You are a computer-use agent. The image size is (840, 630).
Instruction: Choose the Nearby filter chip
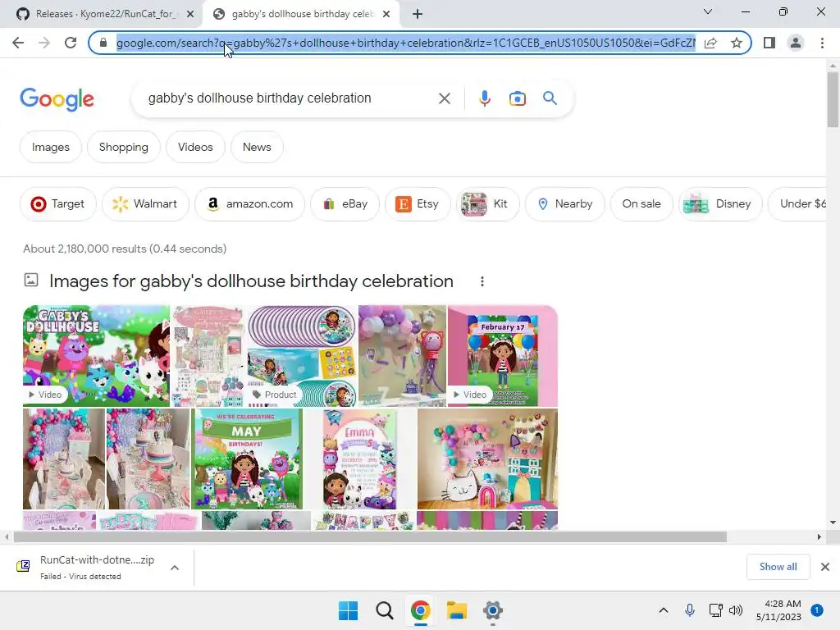(565, 204)
